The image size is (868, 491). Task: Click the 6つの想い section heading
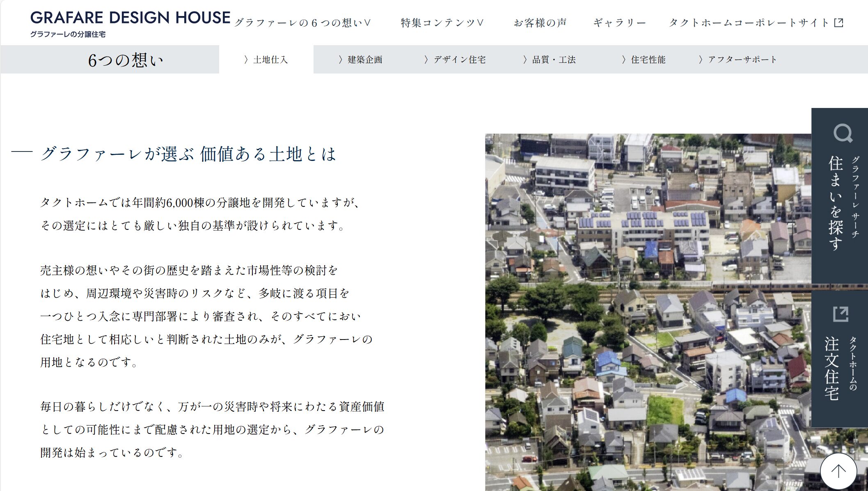(126, 60)
